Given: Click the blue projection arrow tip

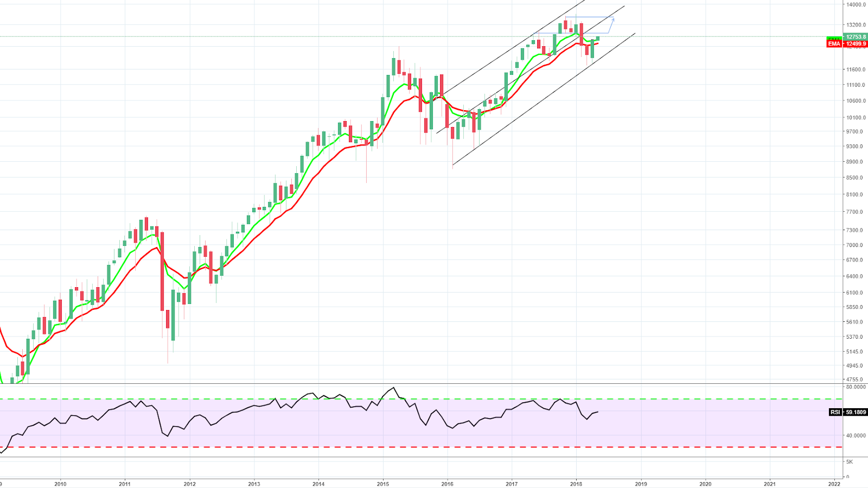Looking at the screenshot, I should pyautogui.click(x=613, y=20).
